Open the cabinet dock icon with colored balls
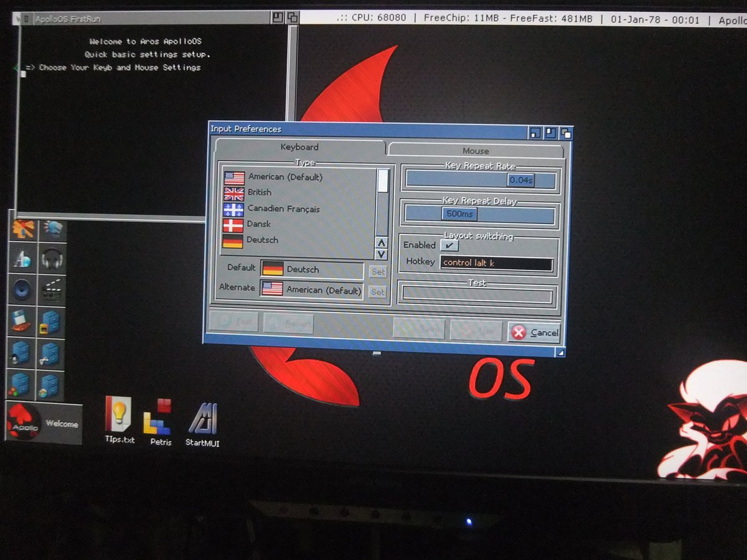 click(20, 384)
